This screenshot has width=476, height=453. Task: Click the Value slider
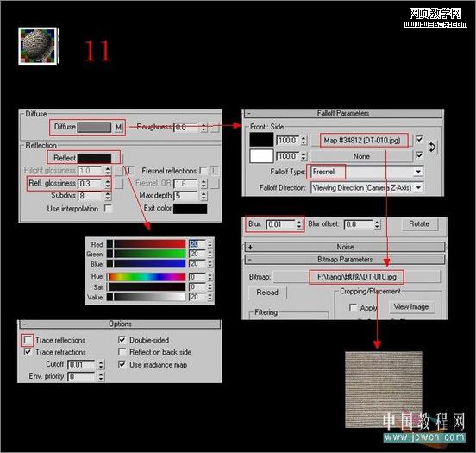[x=147, y=297]
